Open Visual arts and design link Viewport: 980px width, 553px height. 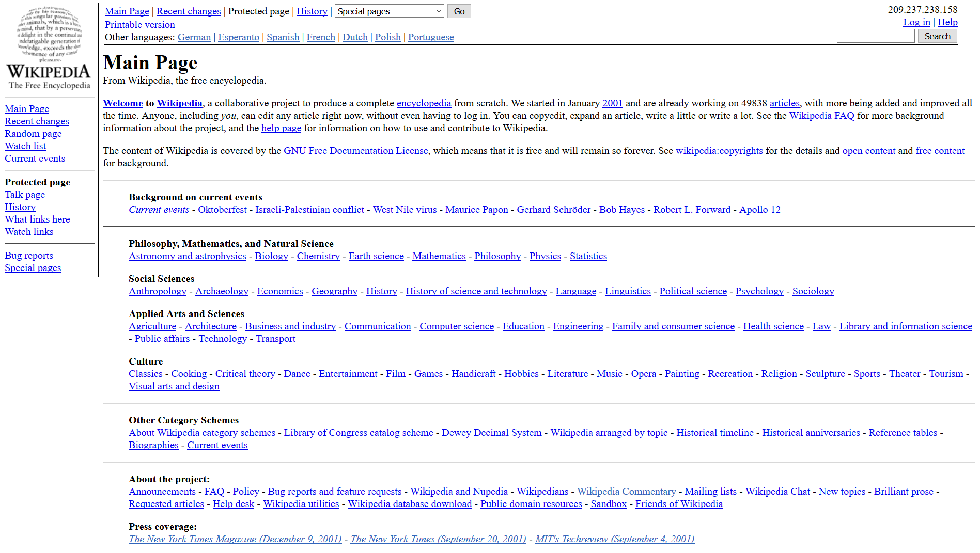[x=174, y=386]
